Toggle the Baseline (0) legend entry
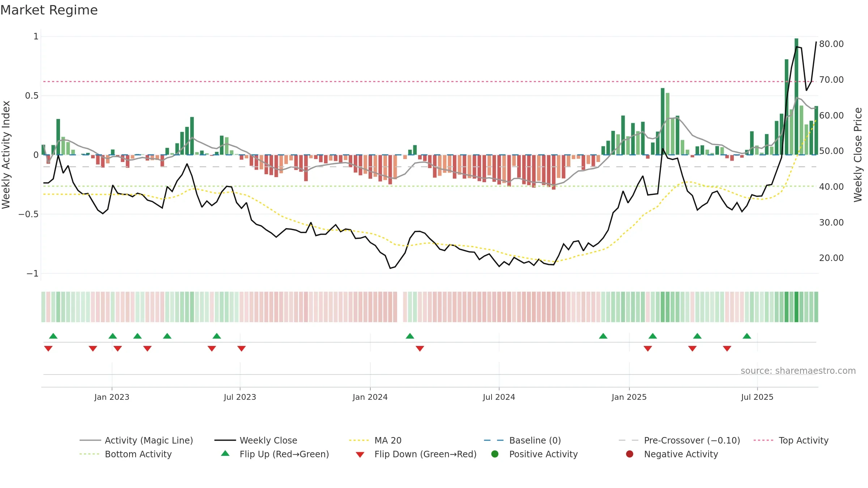 tap(522, 440)
